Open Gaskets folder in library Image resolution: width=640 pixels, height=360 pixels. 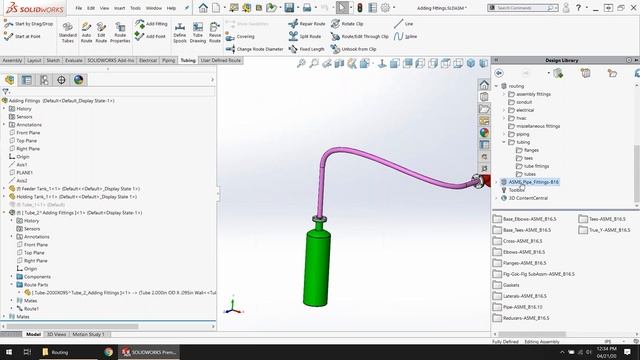pyautogui.click(x=506, y=285)
